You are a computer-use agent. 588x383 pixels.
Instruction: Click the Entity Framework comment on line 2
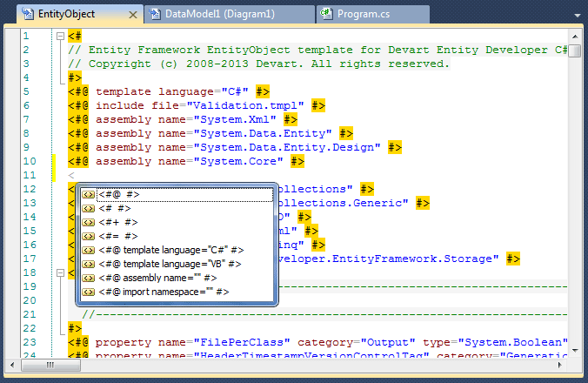[317, 50]
